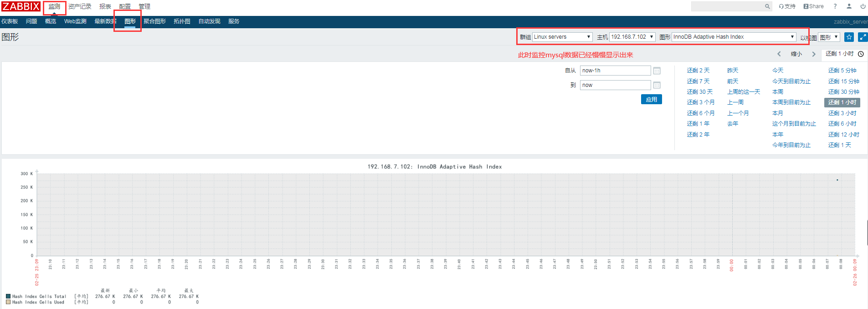This screenshot has height=309, width=868.
Task: Open the view-as 图形 dropdown
Action: click(x=829, y=37)
